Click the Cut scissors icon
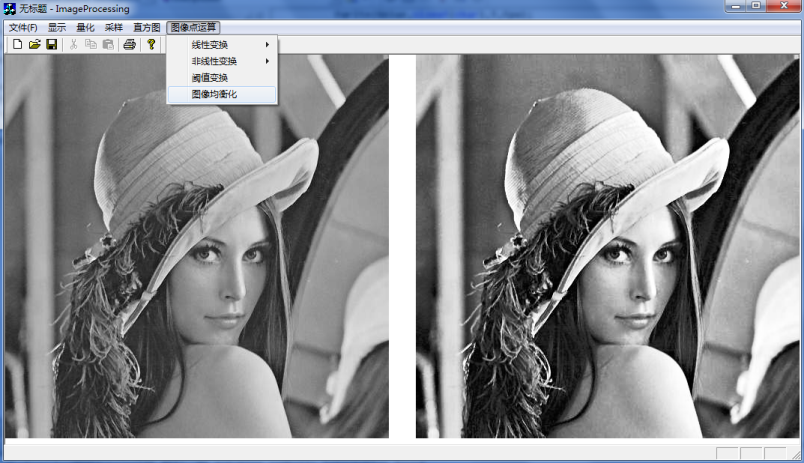This screenshot has width=804, height=463. click(x=73, y=45)
